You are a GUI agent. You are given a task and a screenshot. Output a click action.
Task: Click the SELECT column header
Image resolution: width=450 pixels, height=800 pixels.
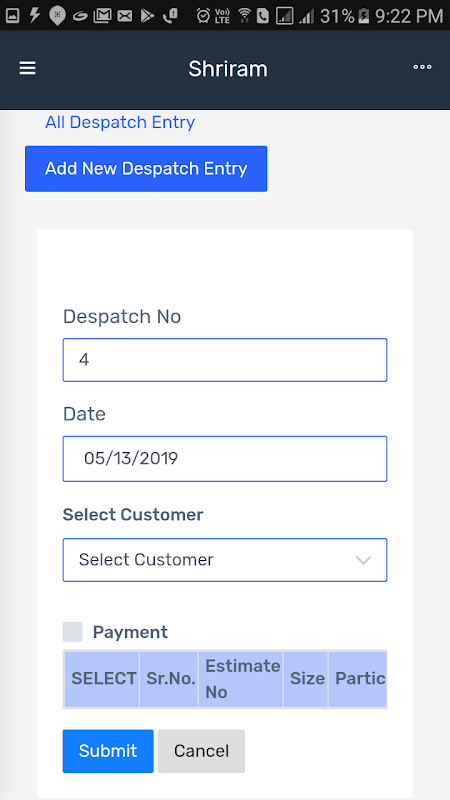pos(102,679)
